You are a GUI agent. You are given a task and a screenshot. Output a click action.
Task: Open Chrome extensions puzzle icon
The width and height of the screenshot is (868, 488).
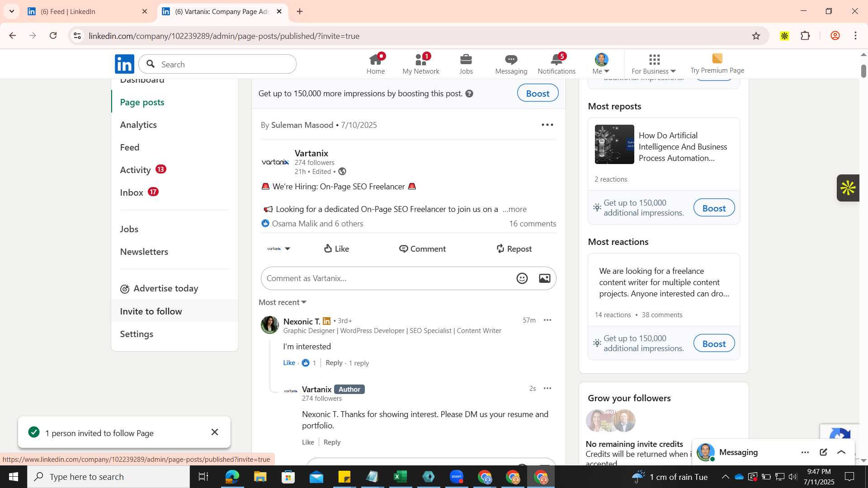pos(805,36)
